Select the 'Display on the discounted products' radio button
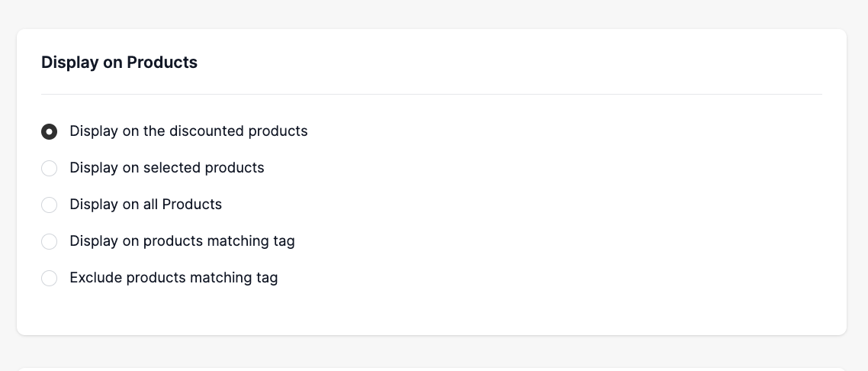Screen dimensions: 868x371 (x=49, y=131)
